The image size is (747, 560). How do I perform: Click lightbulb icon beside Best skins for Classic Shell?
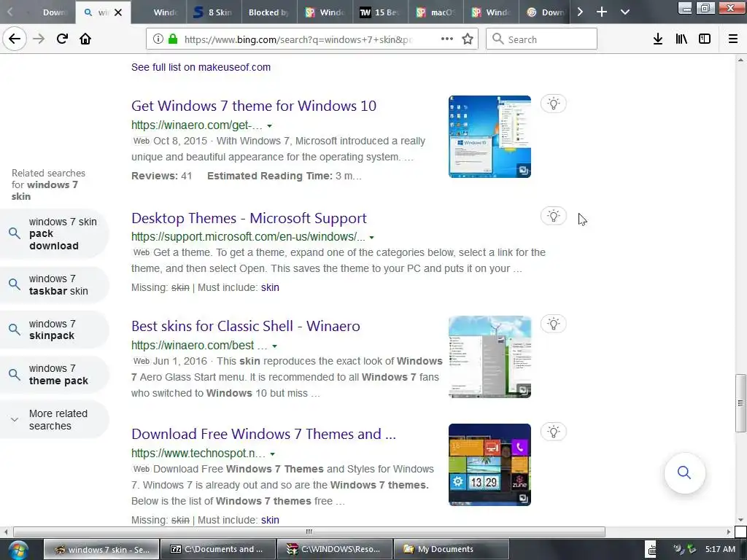click(554, 324)
